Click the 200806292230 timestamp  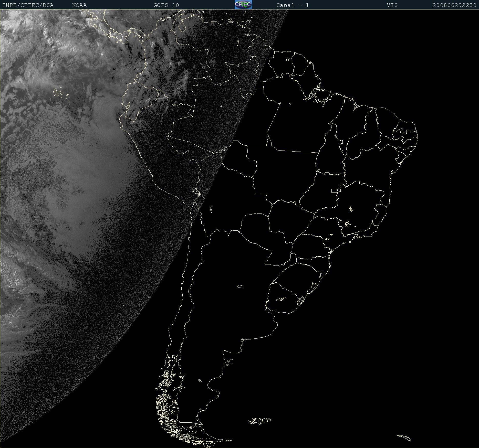pyautogui.click(x=454, y=5)
